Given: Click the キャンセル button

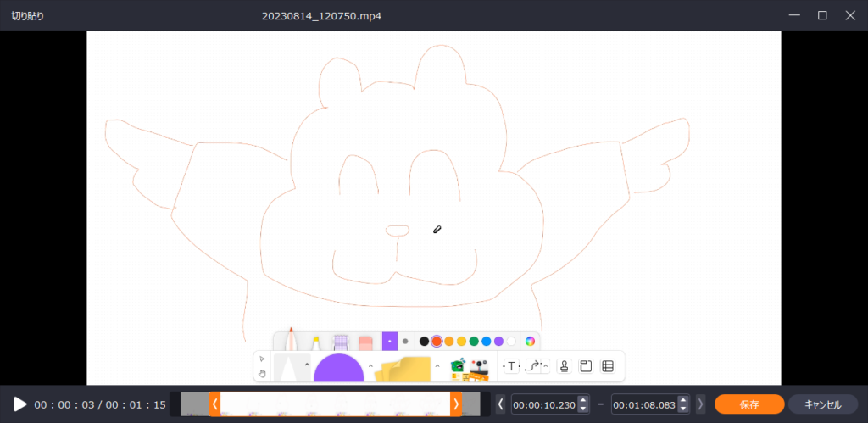Looking at the screenshot, I should coord(823,404).
